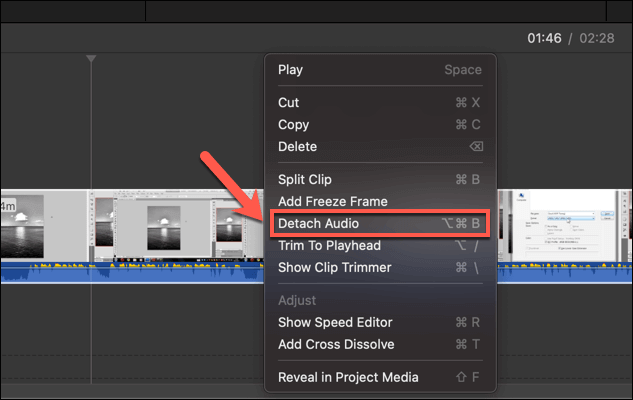
Task: Select Detach Audio from the context menu
Action: (x=318, y=223)
